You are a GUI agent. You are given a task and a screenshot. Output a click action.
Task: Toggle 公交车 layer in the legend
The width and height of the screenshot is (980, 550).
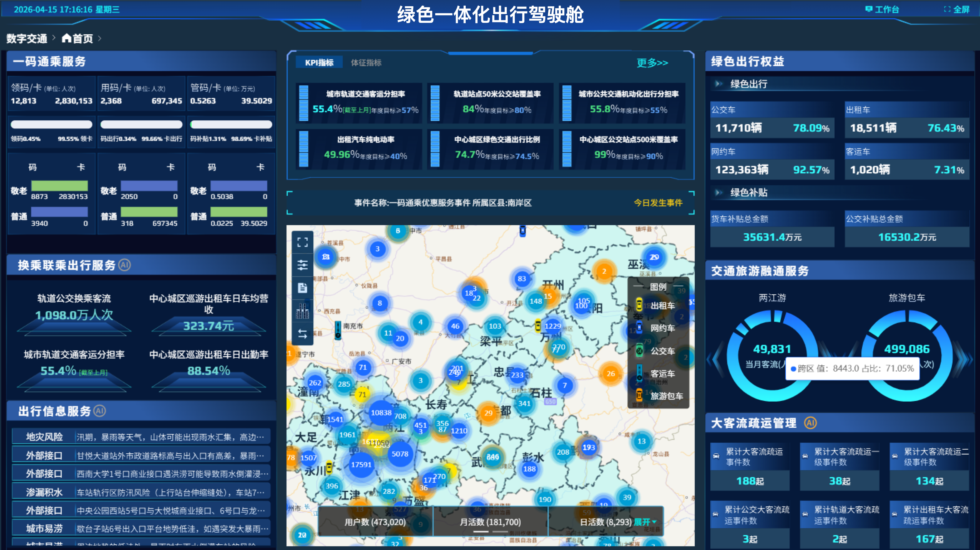point(662,351)
